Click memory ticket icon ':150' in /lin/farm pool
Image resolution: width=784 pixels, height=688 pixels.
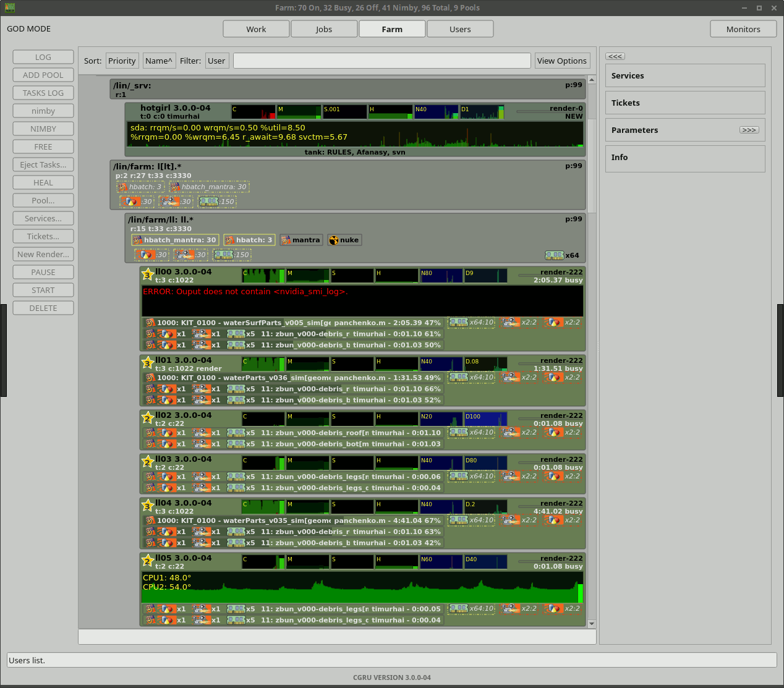tap(209, 202)
